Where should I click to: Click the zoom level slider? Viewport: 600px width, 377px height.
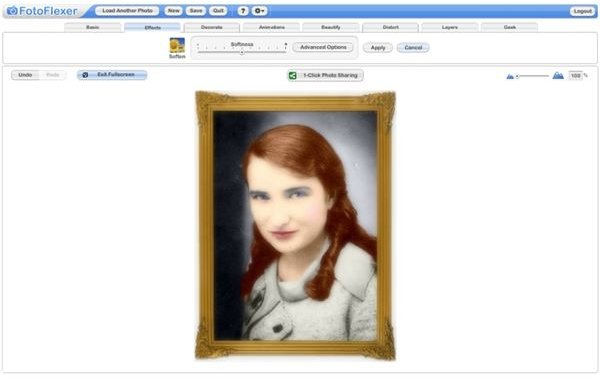coord(533,76)
